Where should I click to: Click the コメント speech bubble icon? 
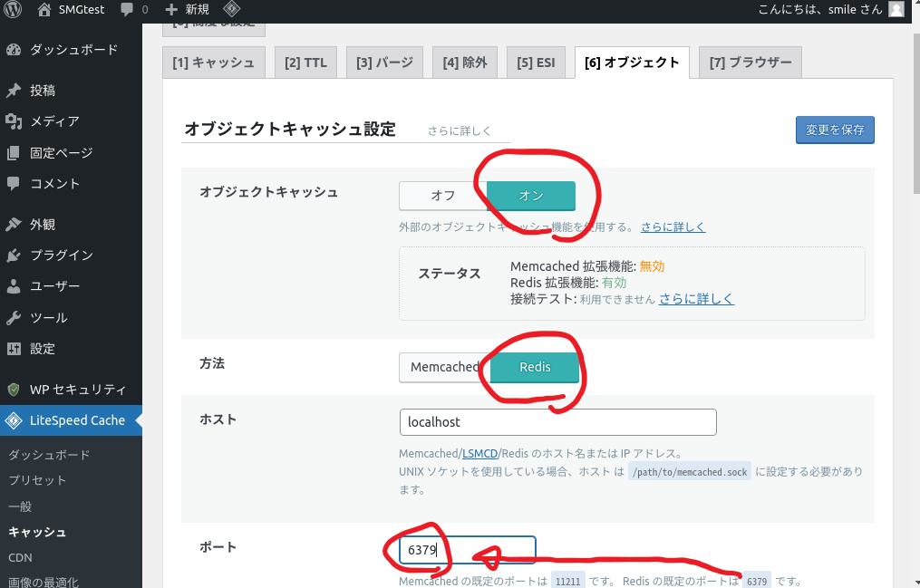pyautogui.click(x=14, y=184)
